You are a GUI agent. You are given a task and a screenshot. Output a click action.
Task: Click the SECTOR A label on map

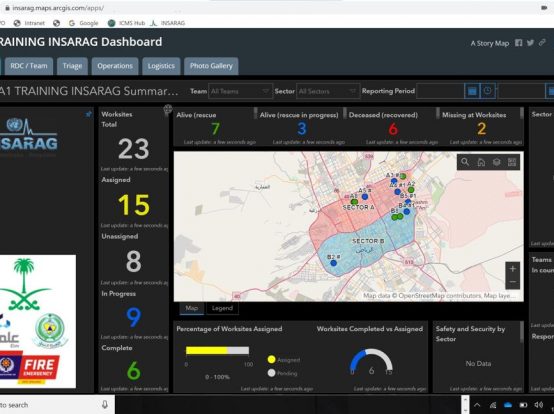click(358, 207)
